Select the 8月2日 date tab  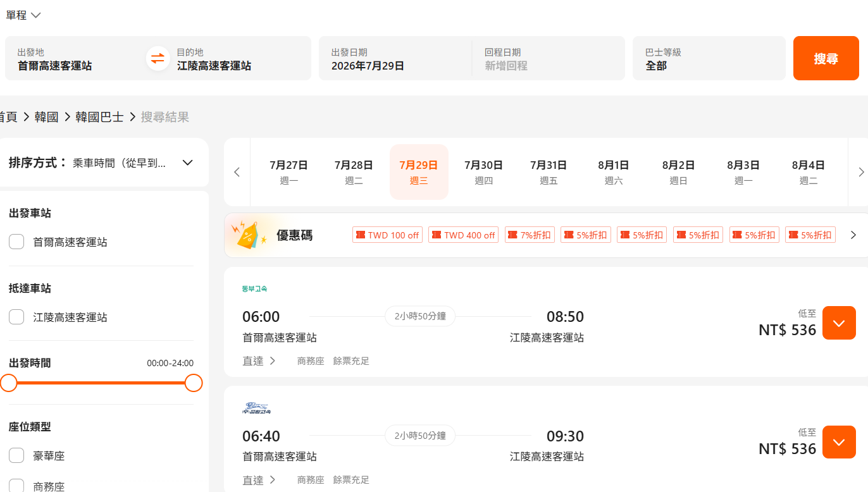click(x=679, y=172)
